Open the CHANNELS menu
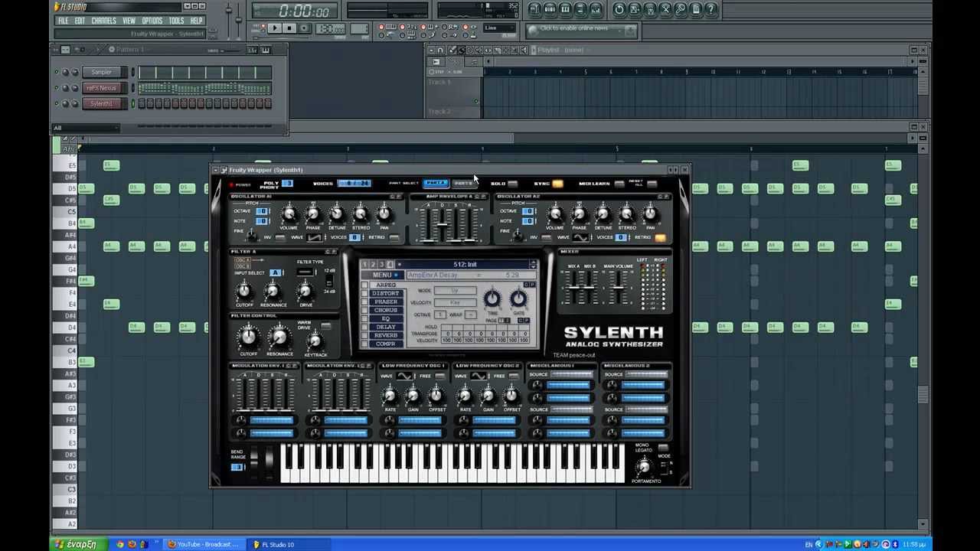This screenshot has width=980, height=551. point(104,21)
